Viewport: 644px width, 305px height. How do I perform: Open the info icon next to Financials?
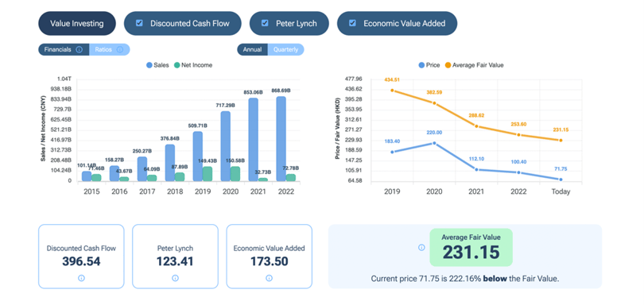[x=80, y=50]
